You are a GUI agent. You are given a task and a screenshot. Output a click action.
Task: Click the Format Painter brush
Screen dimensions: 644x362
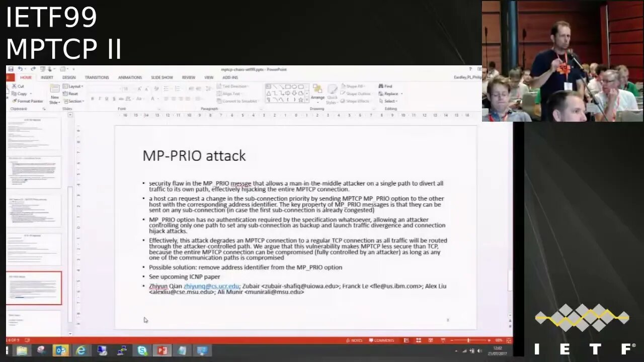(x=15, y=101)
